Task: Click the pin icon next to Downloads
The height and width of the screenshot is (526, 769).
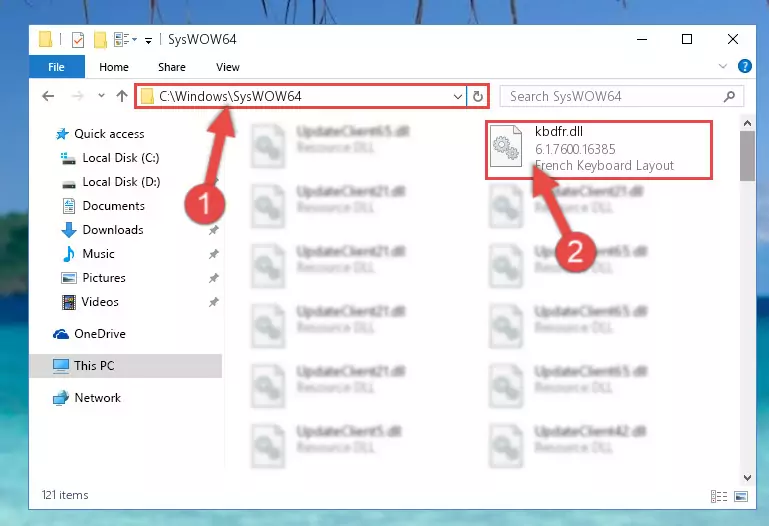Action: (x=213, y=230)
